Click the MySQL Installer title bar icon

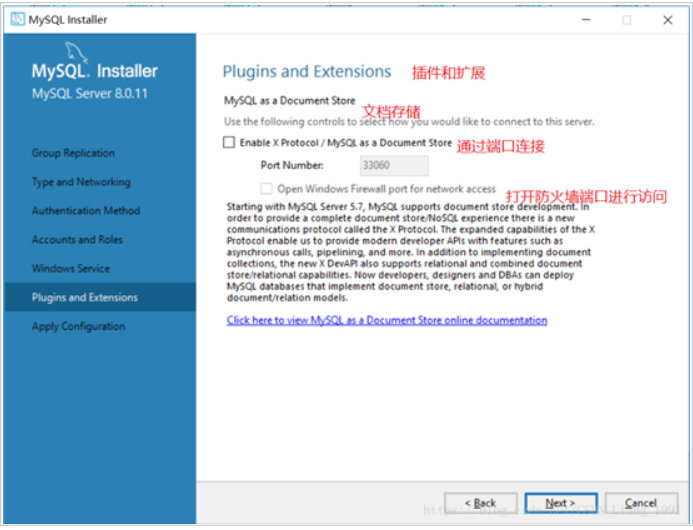click(18, 19)
